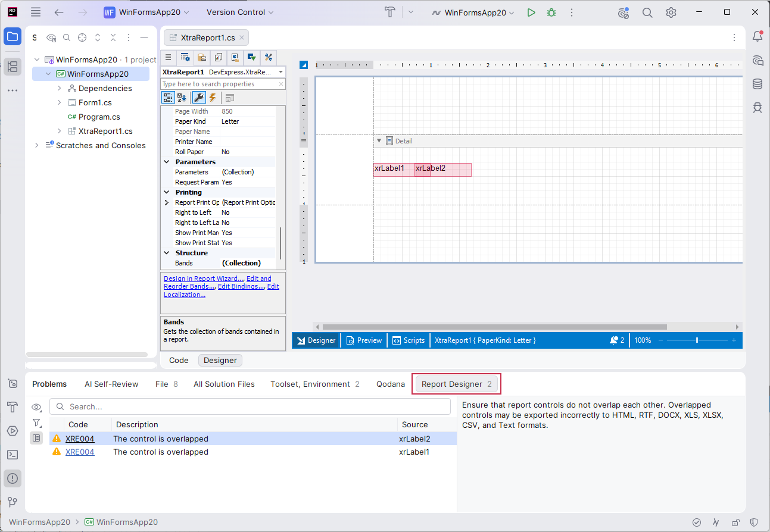
Task: Collapse the Detail band triangle
Action: pos(379,141)
